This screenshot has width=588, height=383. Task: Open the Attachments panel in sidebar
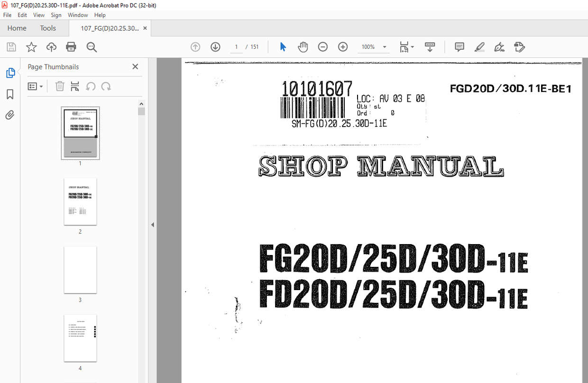click(10, 115)
